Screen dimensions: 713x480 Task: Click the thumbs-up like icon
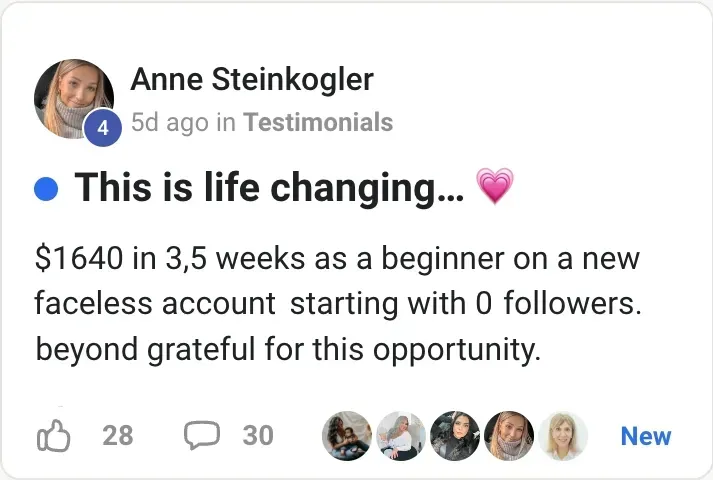coord(53,436)
